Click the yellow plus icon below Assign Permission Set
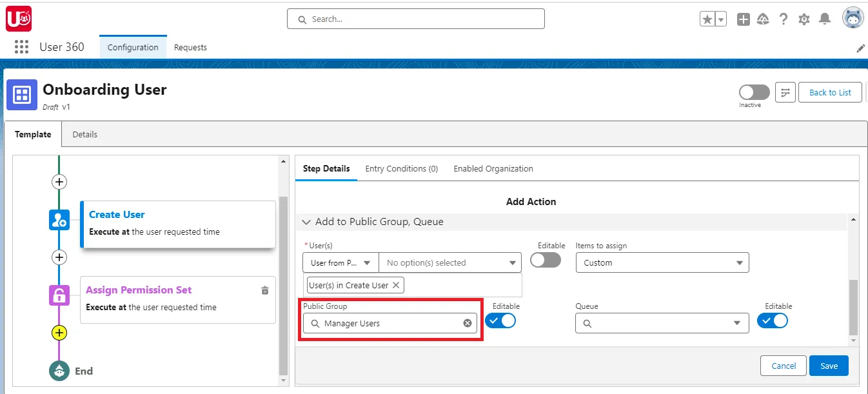The image size is (868, 394). [59, 333]
